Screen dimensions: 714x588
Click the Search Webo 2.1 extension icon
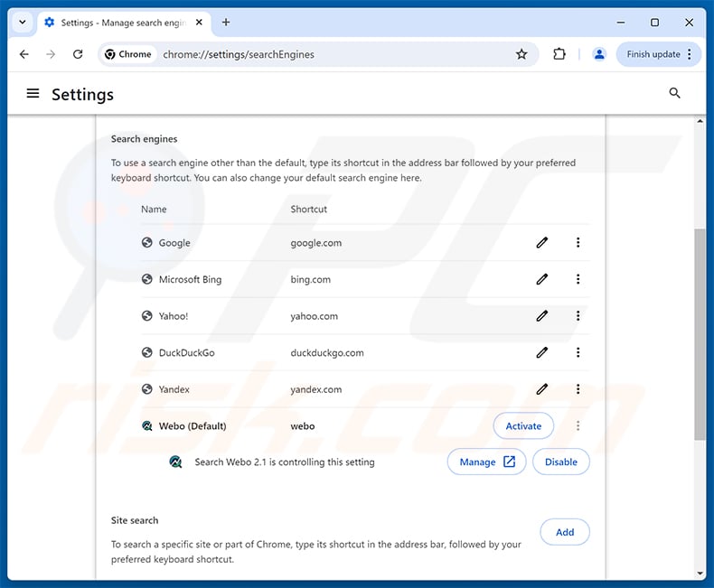175,462
